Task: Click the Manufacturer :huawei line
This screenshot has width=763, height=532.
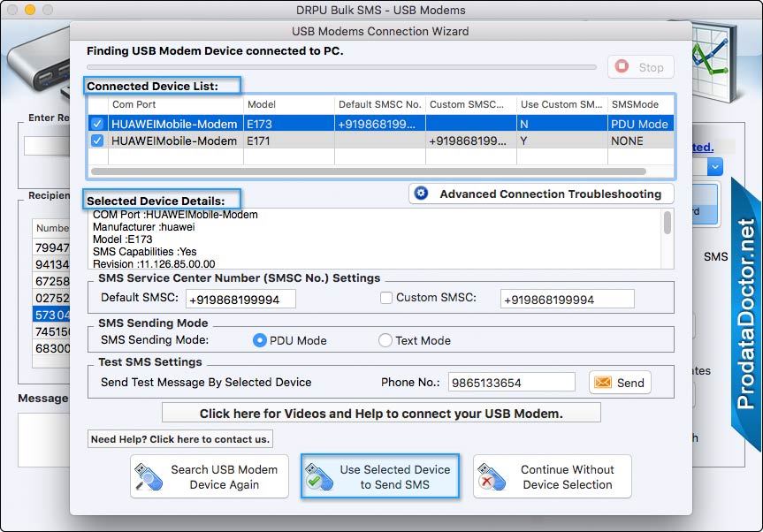Action: tap(144, 227)
